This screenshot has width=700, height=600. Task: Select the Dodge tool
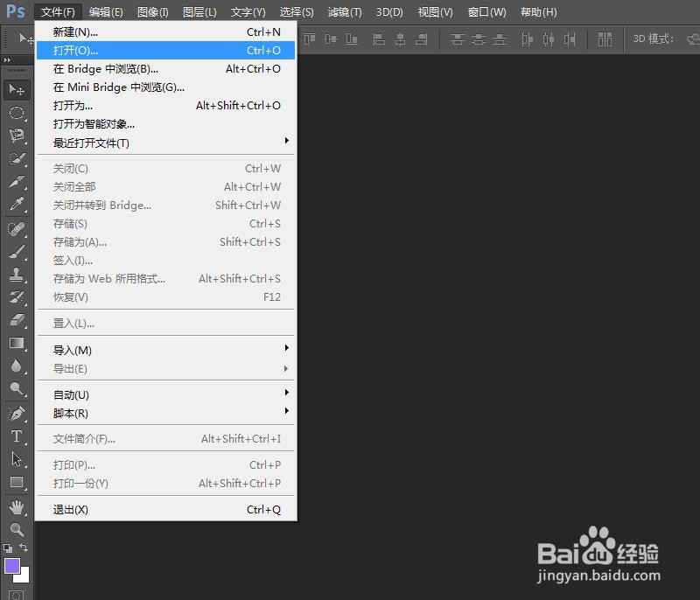17,388
